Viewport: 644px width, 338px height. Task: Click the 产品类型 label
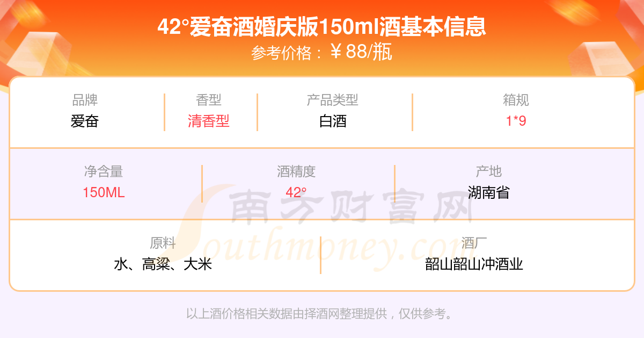coord(333,100)
